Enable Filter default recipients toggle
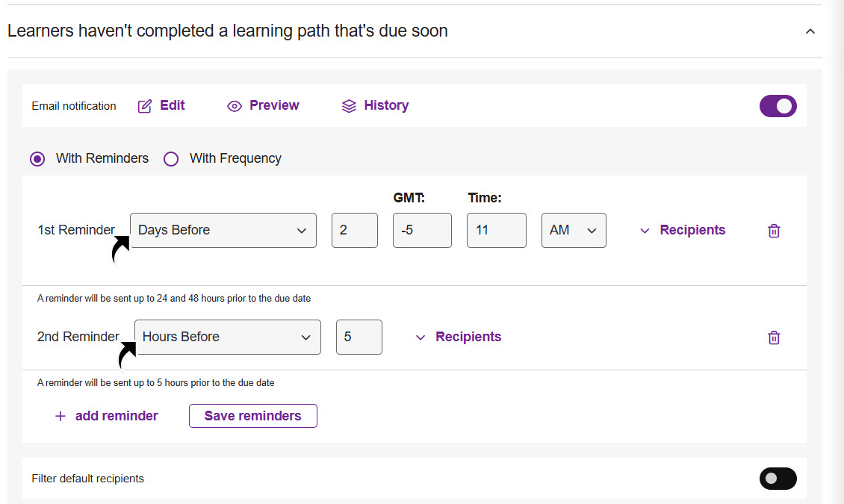Screen dimensions: 844x504 (778, 479)
